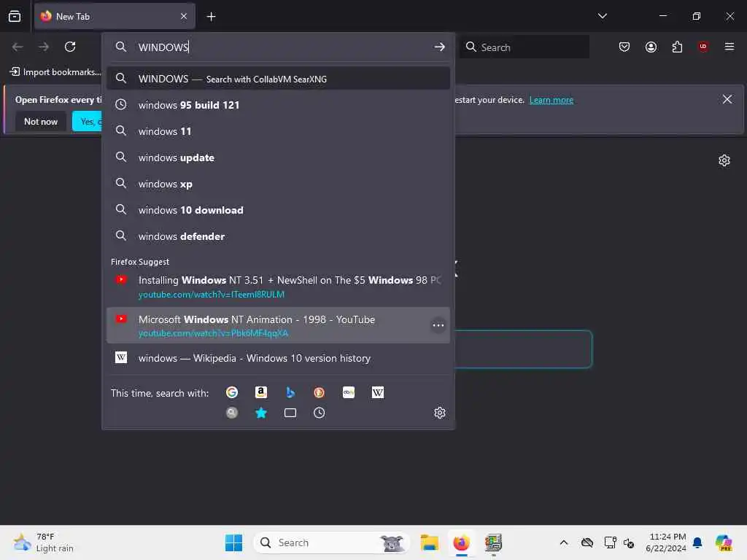Image resolution: width=747 pixels, height=560 pixels.
Task: Click the Save to Pocket icon
Action: [x=624, y=47]
